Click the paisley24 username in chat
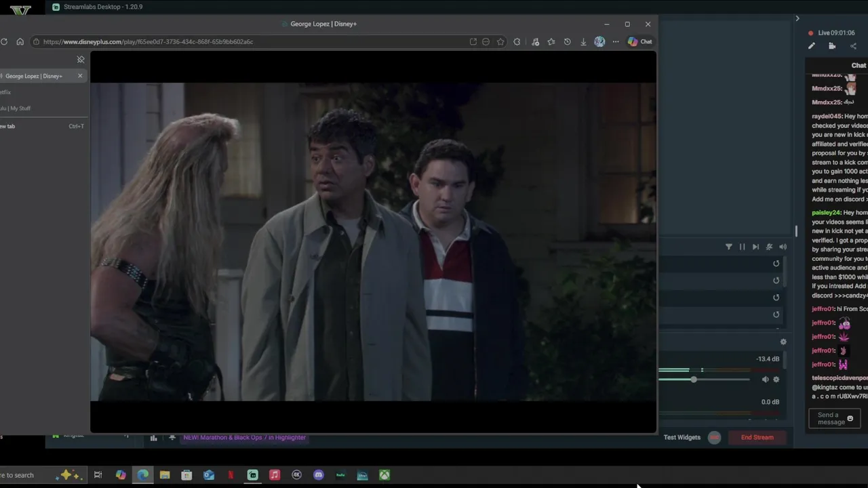868x488 pixels. tap(827, 213)
